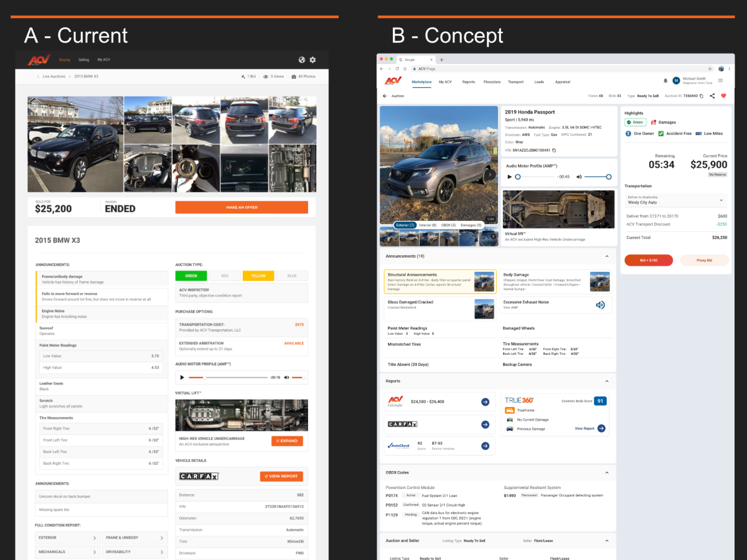This screenshot has height=560, width=747.
Task: Switch to the Interior (8) photo tab
Action: tap(428, 225)
